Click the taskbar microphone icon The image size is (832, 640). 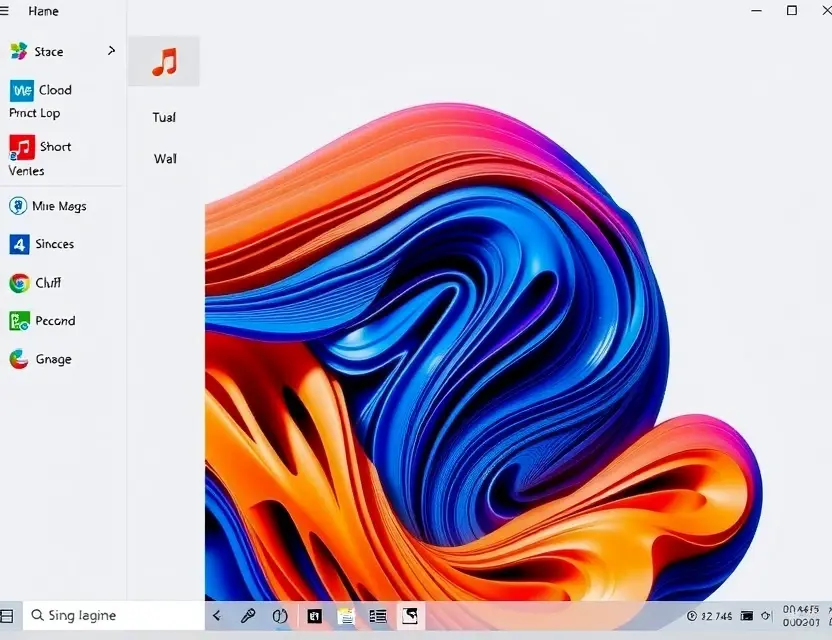point(248,616)
